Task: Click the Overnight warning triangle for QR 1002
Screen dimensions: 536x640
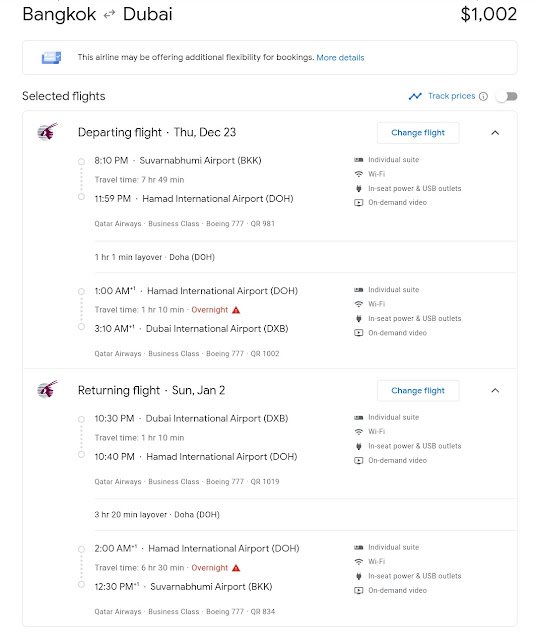Action: pos(236,310)
